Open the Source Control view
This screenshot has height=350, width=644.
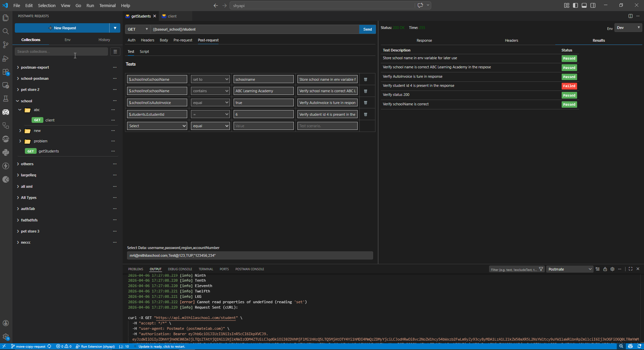point(6,45)
